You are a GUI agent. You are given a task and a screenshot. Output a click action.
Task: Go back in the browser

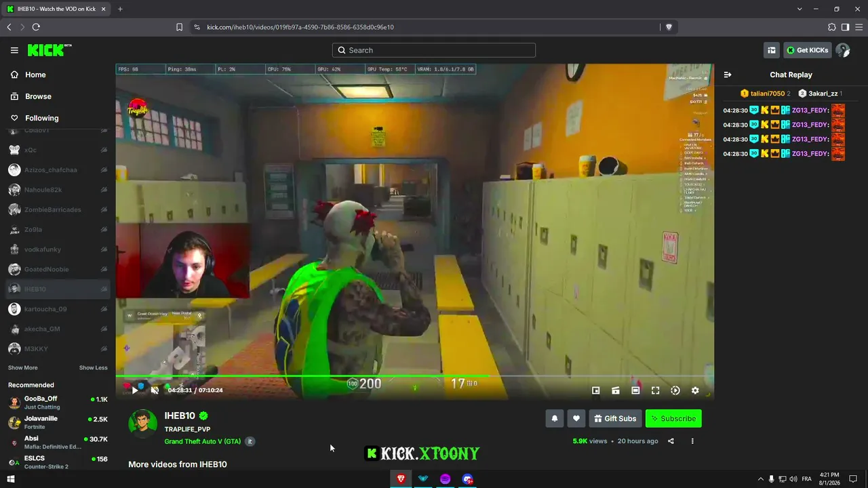(9, 27)
